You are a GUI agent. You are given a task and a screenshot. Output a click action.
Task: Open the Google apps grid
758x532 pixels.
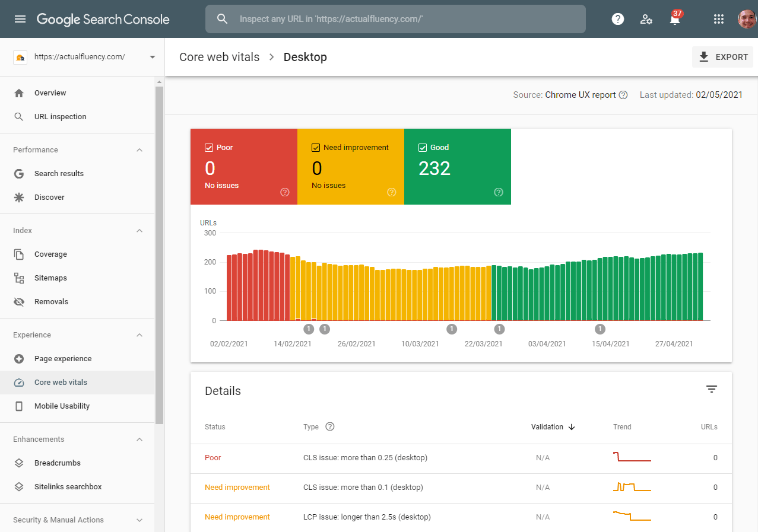pyautogui.click(x=719, y=19)
